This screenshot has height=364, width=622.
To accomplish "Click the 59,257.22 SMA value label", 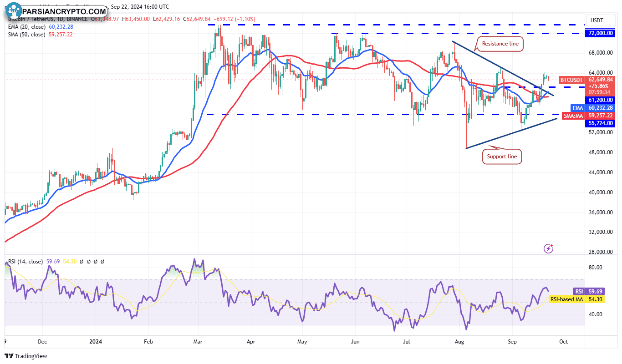I will tap(601, 116).
